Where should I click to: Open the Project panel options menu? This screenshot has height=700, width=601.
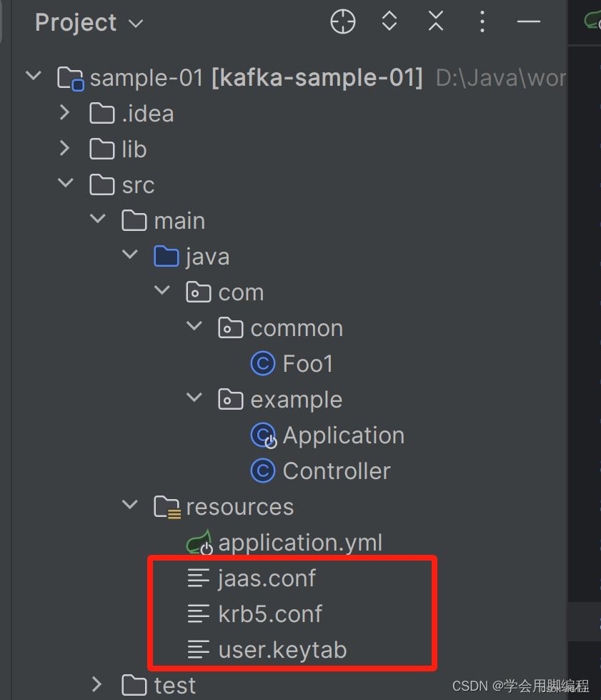tap(482, 21)
